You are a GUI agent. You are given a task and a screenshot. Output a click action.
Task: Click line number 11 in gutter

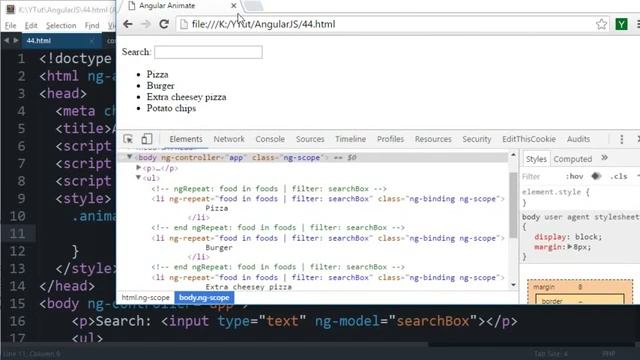17,233
